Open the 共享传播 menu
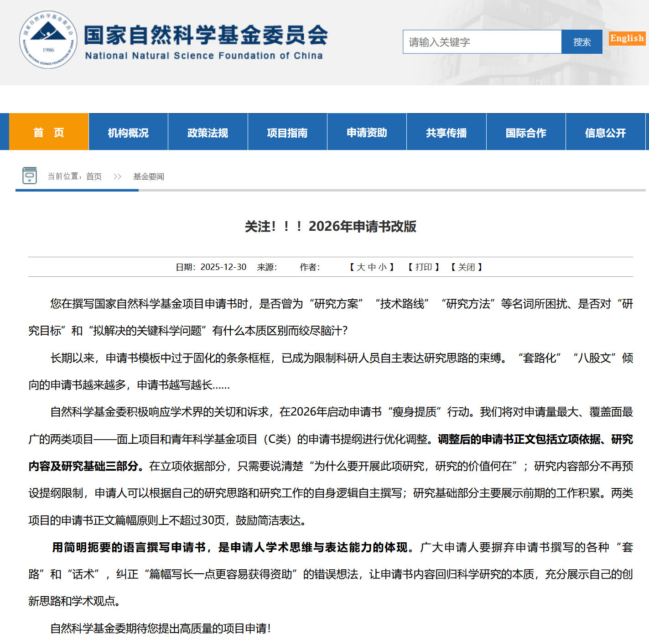The width and height of the screenshot is (649, 644). tap(446, 133)
